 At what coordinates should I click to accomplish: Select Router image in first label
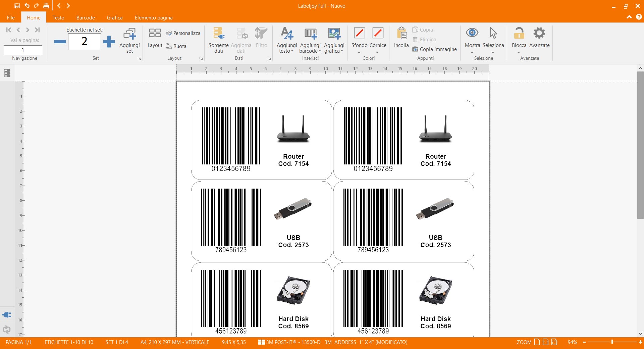293,129
